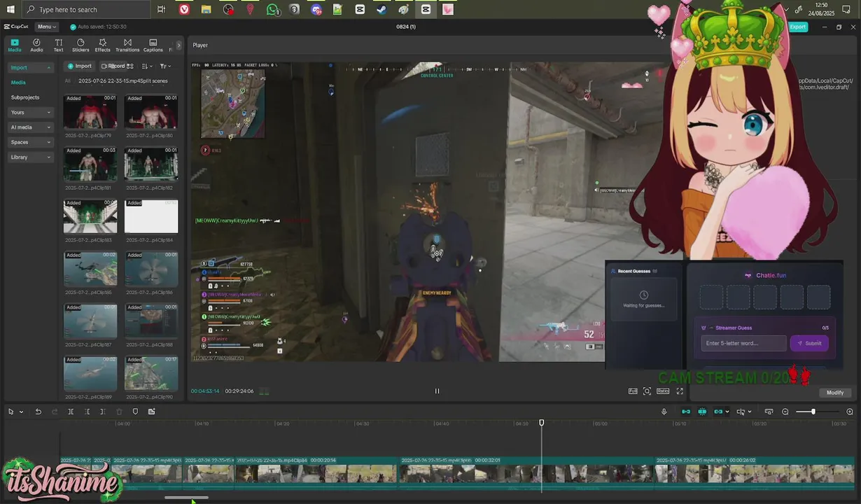Undo the last edit

[x=38, y=412]
